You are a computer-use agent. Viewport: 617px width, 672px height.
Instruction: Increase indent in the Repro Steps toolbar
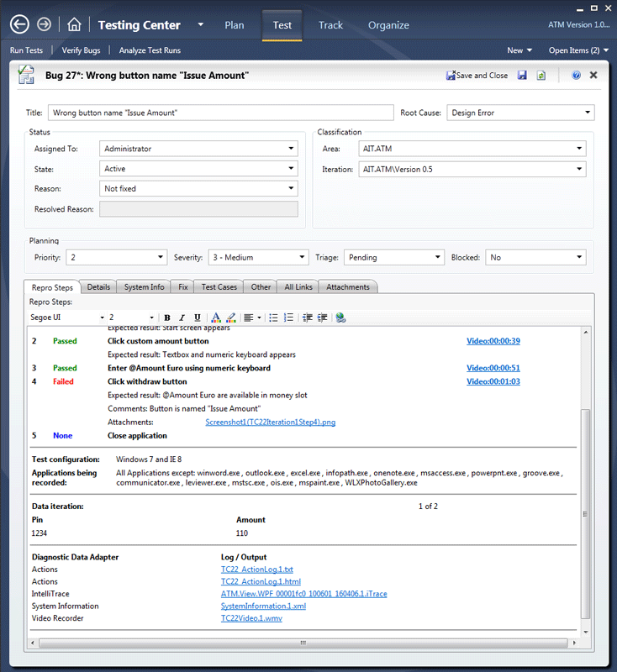coord(323,318)
